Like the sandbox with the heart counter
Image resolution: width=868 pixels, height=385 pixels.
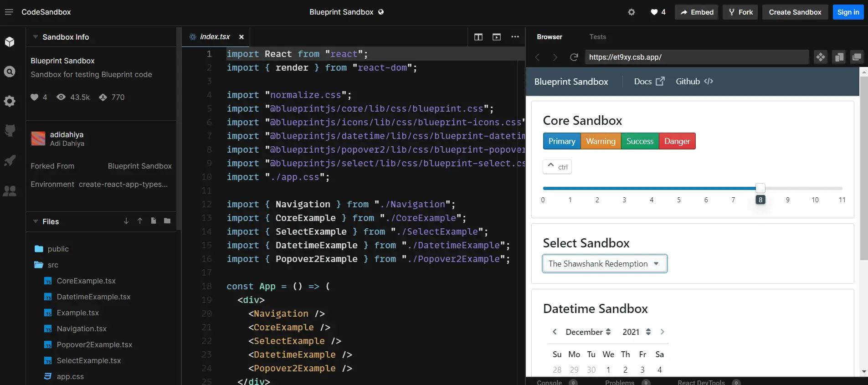(x=658, y=12)
